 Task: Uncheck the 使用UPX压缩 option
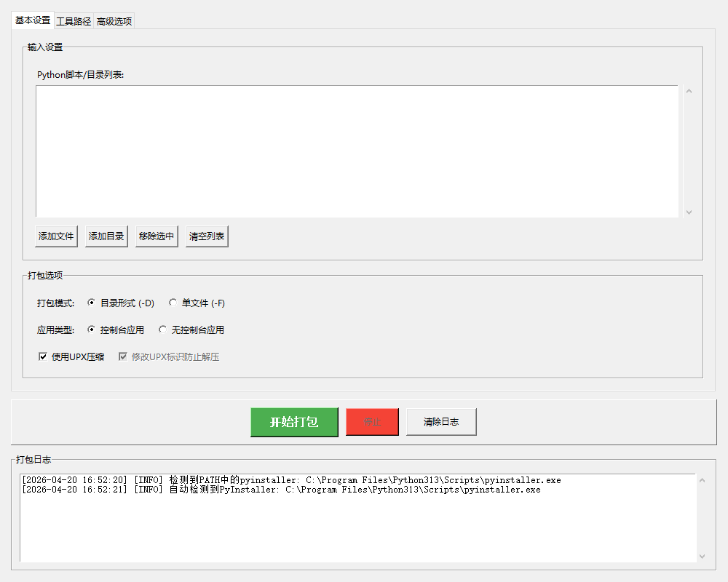(43, 356)
